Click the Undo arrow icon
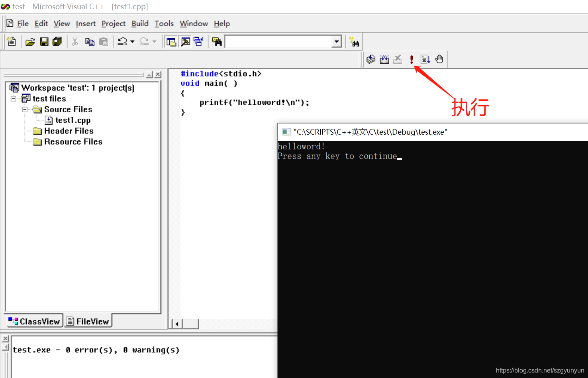The height and width of the screenshot is (378, 588). click(x=122, y=41)
